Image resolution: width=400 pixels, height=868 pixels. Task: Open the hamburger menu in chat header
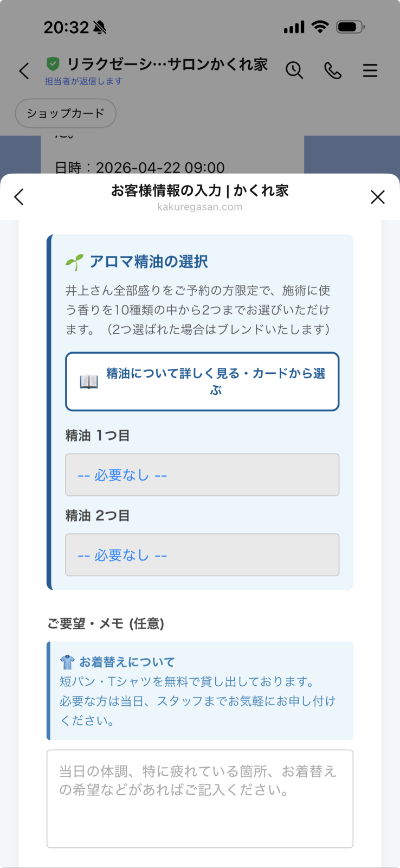pos(370,71)
